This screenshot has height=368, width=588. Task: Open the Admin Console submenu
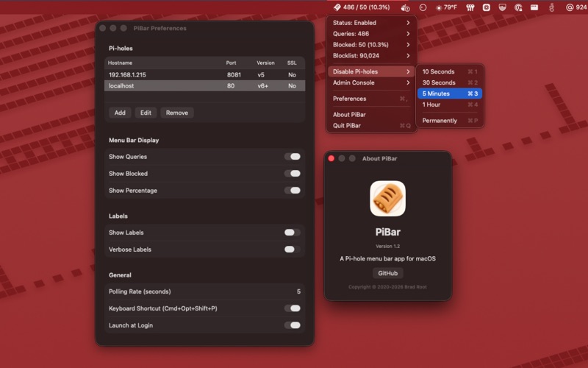click(371, 82)
